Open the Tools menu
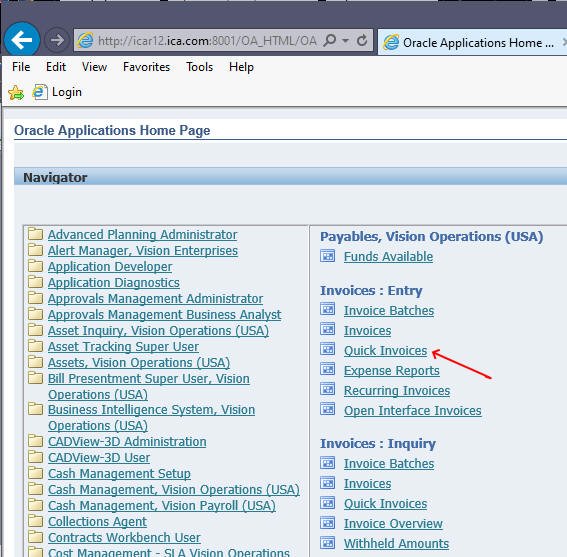The height and width of the screenshot is (557, 567). (200, 67)
